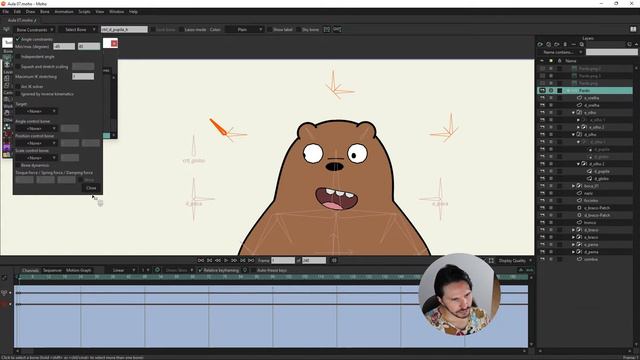This screenshot has height=360, width=640.
Task: Select the selected Panda bone layer
Action: (x=585, y=91)
